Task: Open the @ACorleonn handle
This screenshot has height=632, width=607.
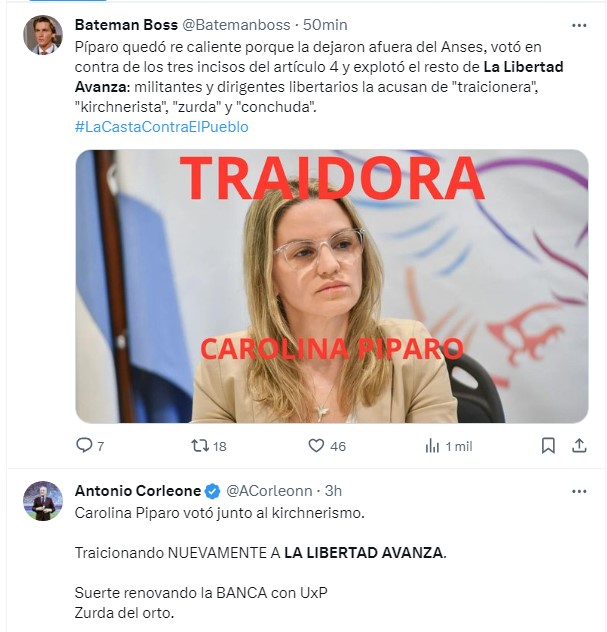Action: tap(269, 491)
